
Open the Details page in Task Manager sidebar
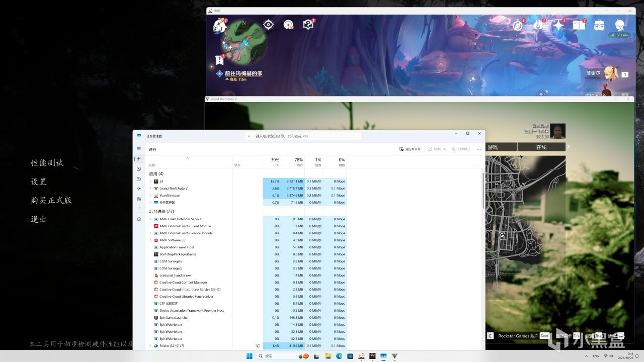pyautogui.click(x=139, y=209)
